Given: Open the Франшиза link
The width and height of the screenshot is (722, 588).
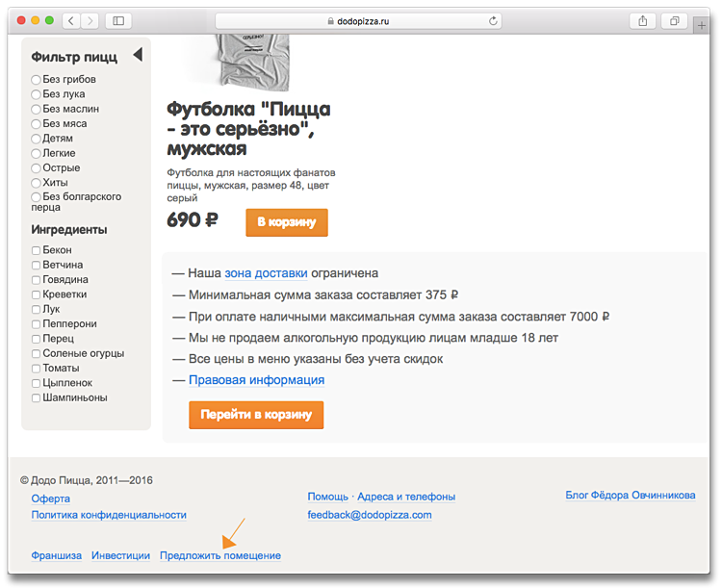Looking at the screenshot, I should (56, 556).
